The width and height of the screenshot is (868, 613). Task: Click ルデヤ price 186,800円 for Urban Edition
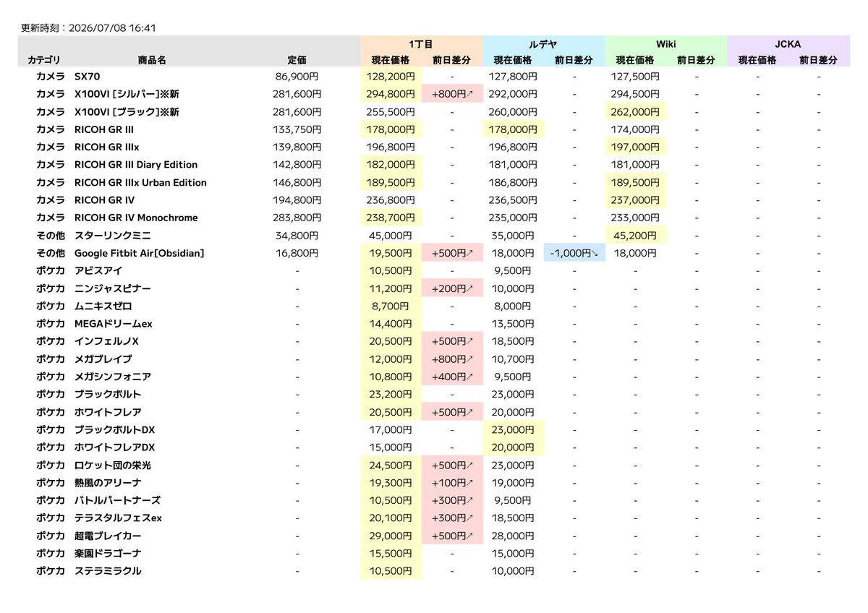tap(514, 183)
